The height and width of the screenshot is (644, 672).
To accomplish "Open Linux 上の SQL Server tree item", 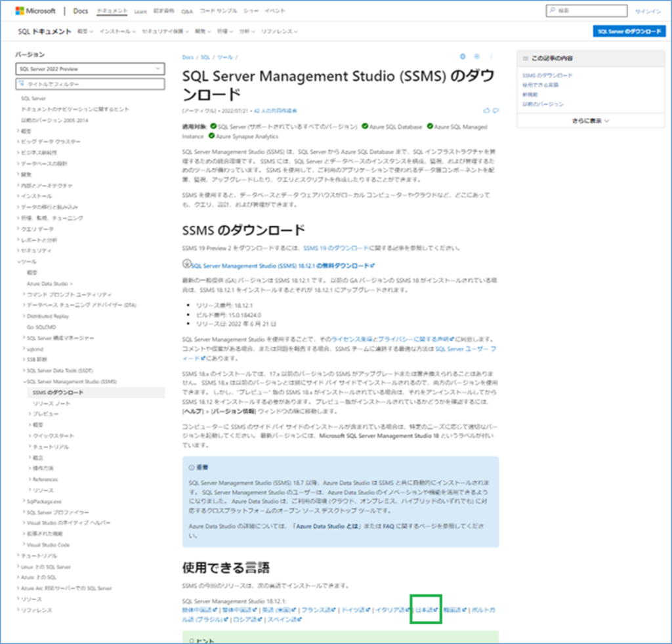I will [46, 567].
